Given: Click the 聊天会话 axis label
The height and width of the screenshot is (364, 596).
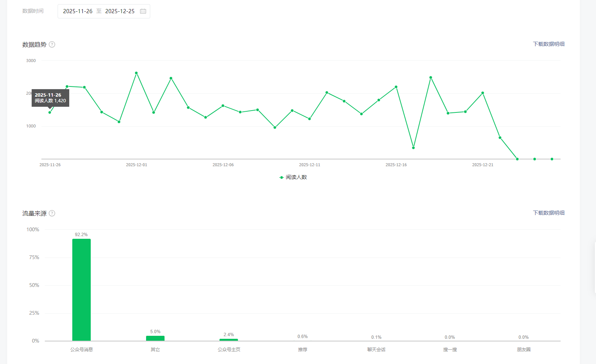Looking at the screenshot, I should [x=377, y=350].
